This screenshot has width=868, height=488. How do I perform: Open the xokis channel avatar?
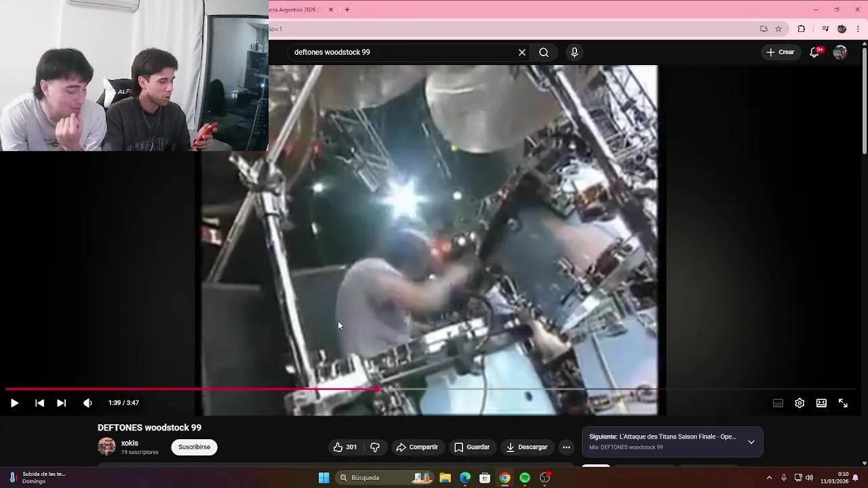pyautogui.click(x=106, y=447)
